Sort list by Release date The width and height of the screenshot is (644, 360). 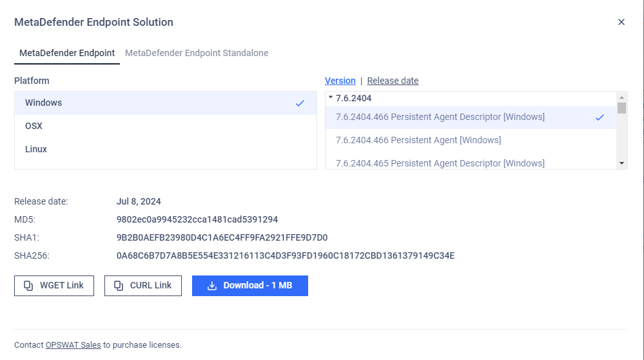(x=393, y=81)
